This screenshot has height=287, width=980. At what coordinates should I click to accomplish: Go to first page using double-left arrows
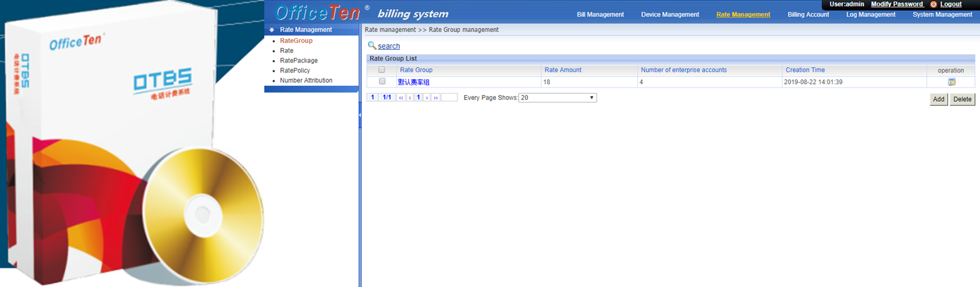(x=401, y=98)
